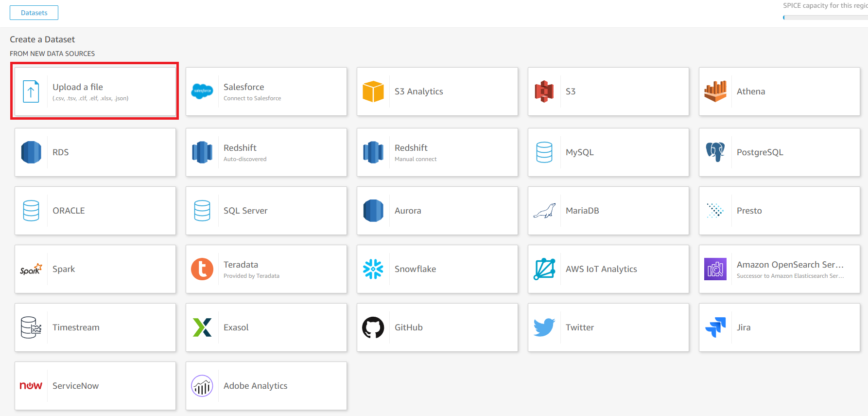Click the Jira logo icon
Image resolution: width=868 pixels, height=416 pixels.
[715, 327]
